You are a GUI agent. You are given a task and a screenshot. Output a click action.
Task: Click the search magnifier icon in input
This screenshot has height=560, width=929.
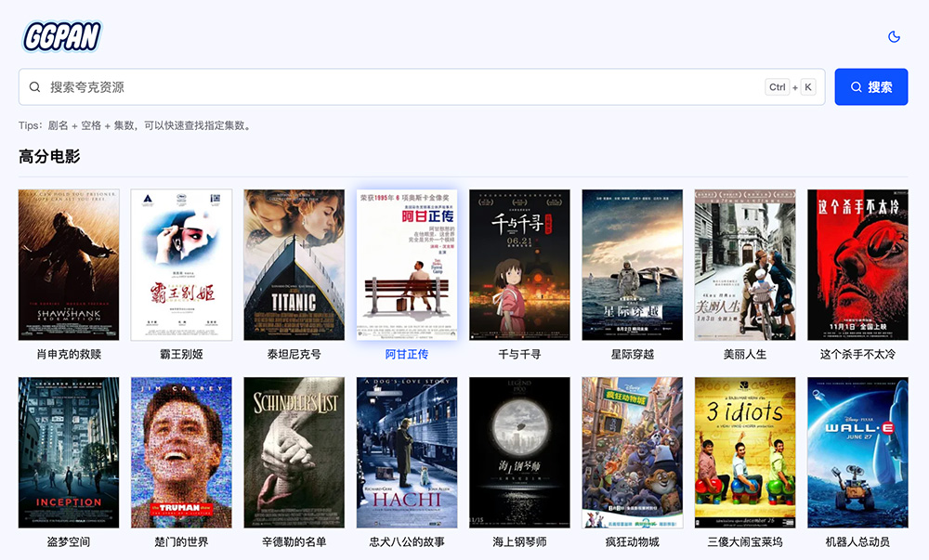point(35,87)
